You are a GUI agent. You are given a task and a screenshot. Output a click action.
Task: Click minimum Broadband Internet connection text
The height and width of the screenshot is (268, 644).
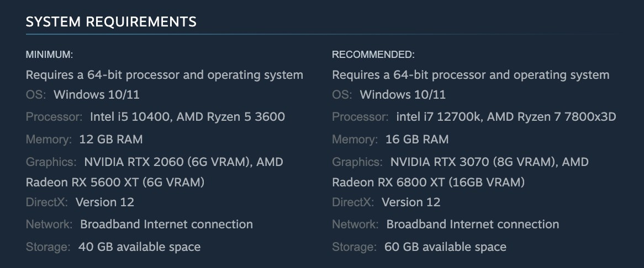point(166,224)
